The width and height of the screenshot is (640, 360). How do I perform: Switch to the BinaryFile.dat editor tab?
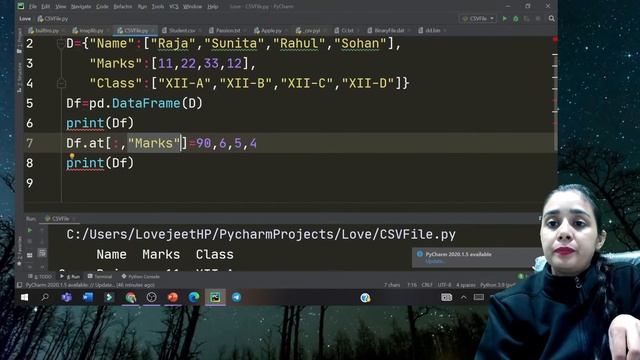click(389, 31)
